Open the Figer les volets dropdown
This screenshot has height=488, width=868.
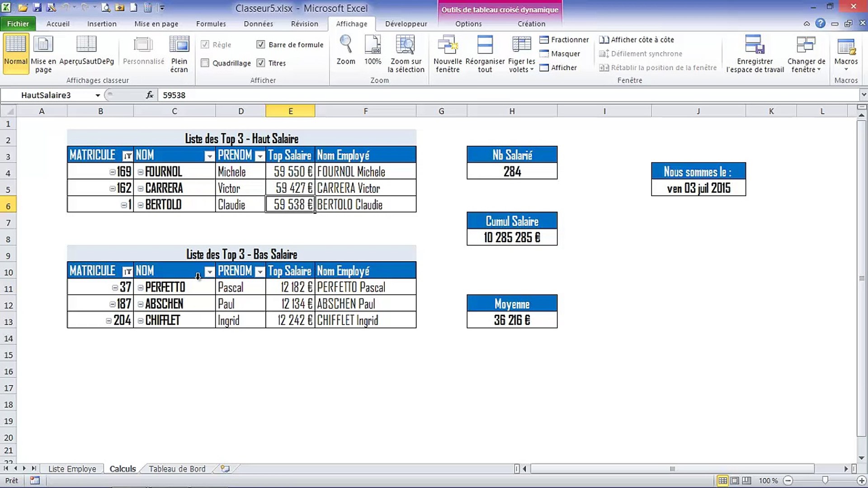[521, 53]
